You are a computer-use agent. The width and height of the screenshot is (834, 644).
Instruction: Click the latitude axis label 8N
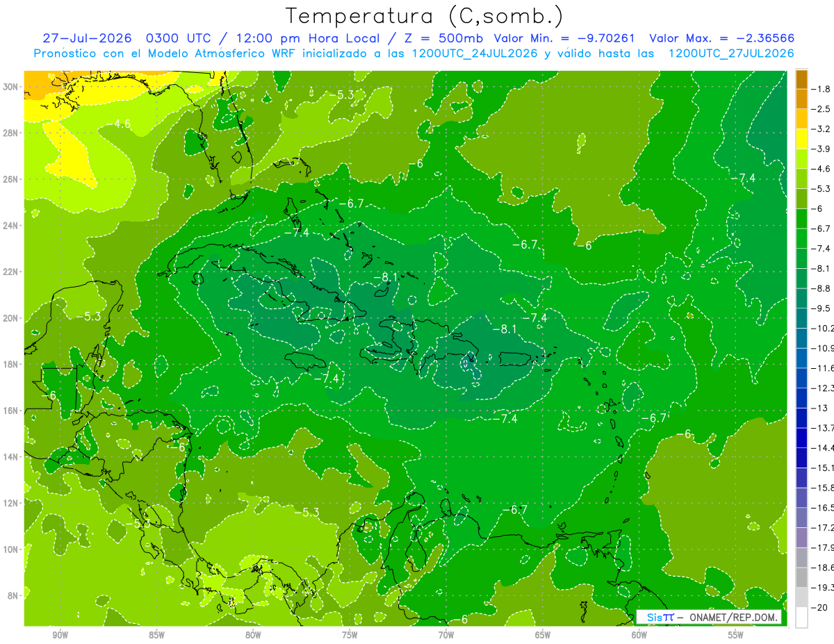click(13, 596)
